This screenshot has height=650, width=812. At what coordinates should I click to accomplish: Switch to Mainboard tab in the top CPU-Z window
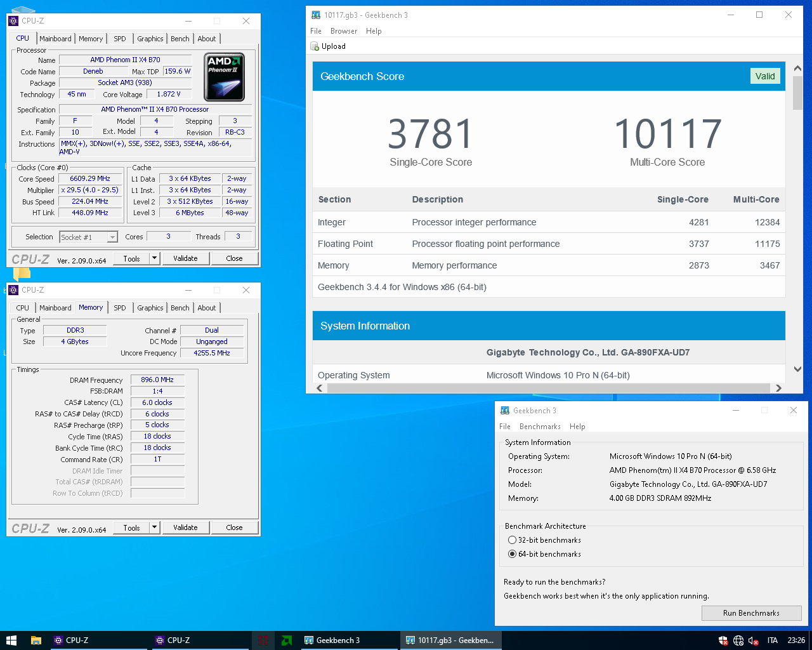(x=55, y=39)
